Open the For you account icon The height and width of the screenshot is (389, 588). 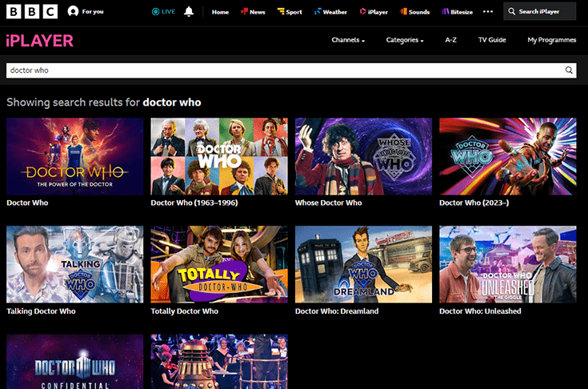coord(73,12)
